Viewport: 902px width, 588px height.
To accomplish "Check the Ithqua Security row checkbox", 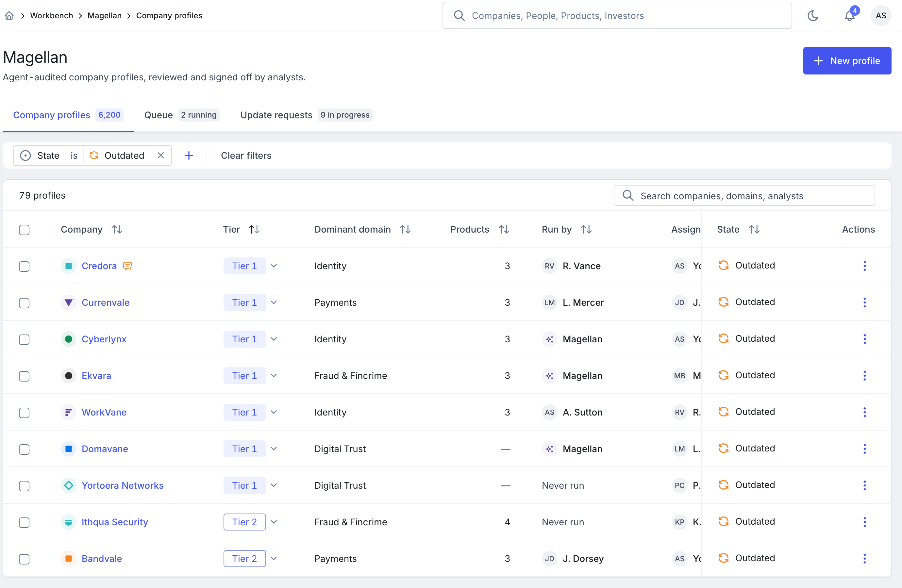I will tap(24, 522).
